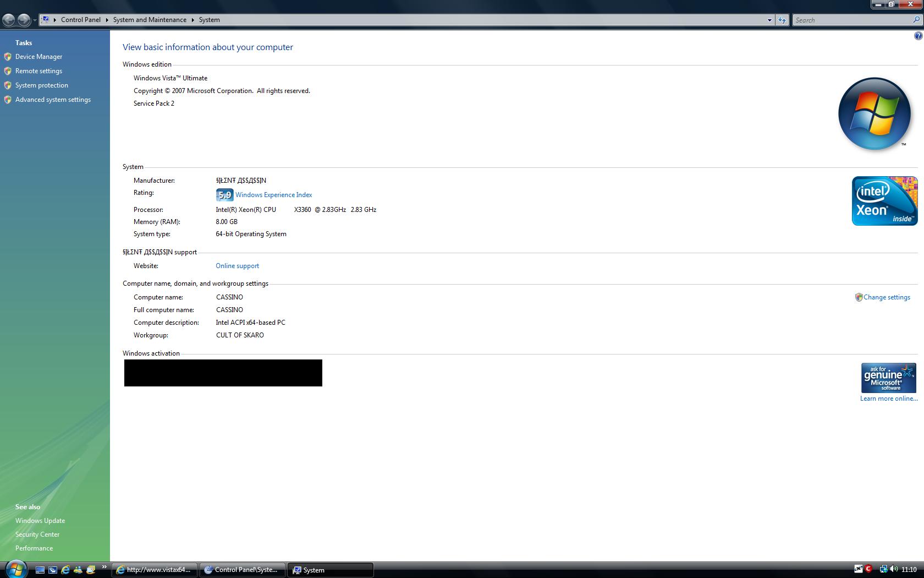This screenshot has width=924, height=578.
Task: Expand the arrow after Control Panel breadcrumb
Action: (x=107, y=20)
